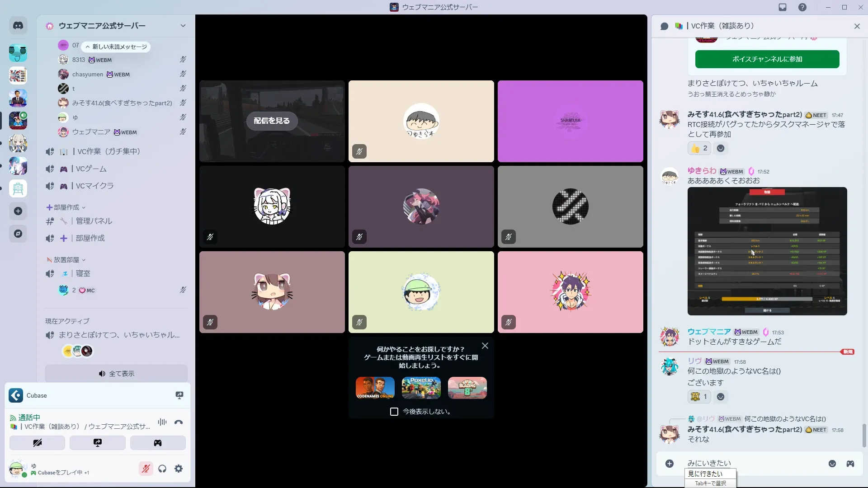
Task: Open emoji picker in chat input
Action: 832,464
